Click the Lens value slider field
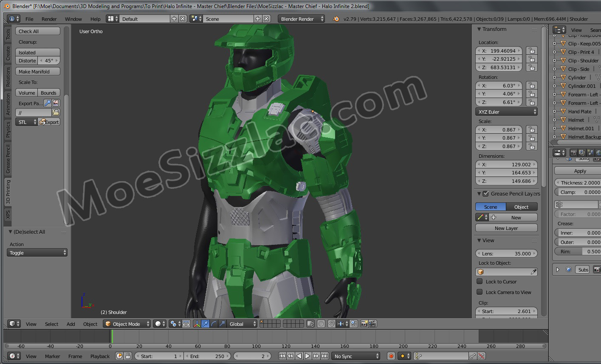 click(x=506, y=253)
